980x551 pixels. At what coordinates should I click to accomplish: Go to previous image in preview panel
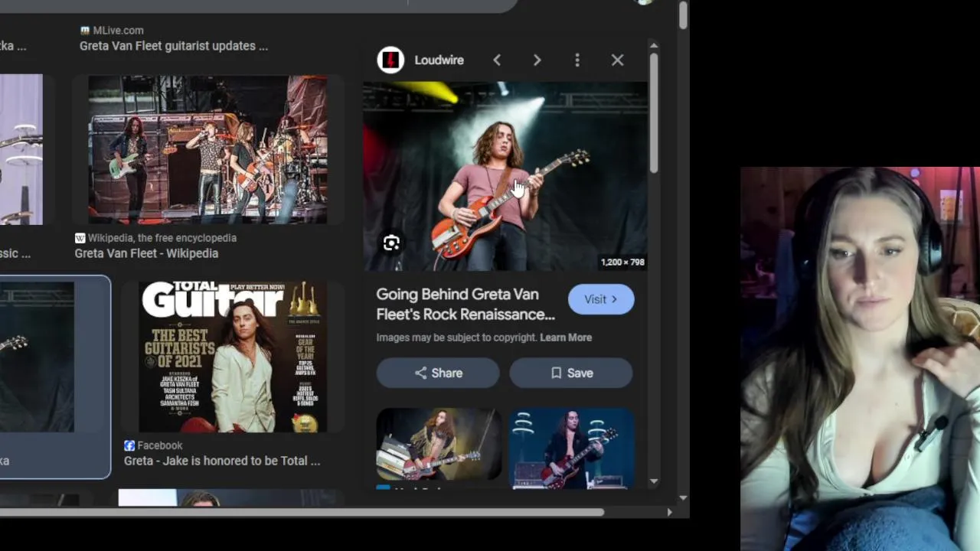(x=497, y=60)
